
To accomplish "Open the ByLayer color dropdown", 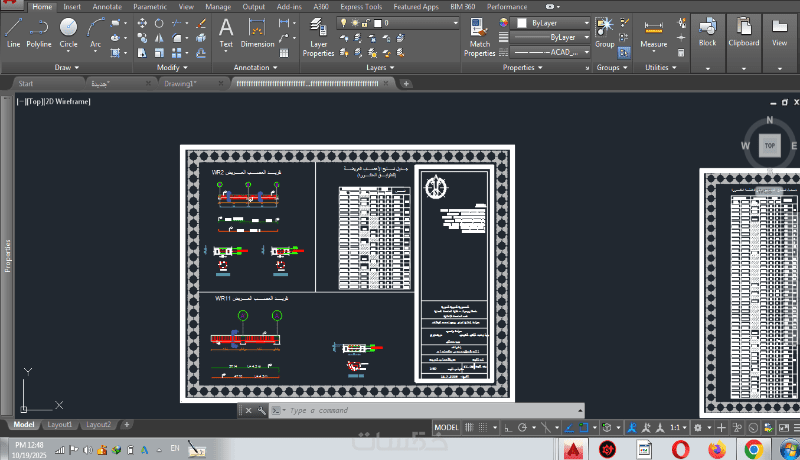I will tap(555, 22).
